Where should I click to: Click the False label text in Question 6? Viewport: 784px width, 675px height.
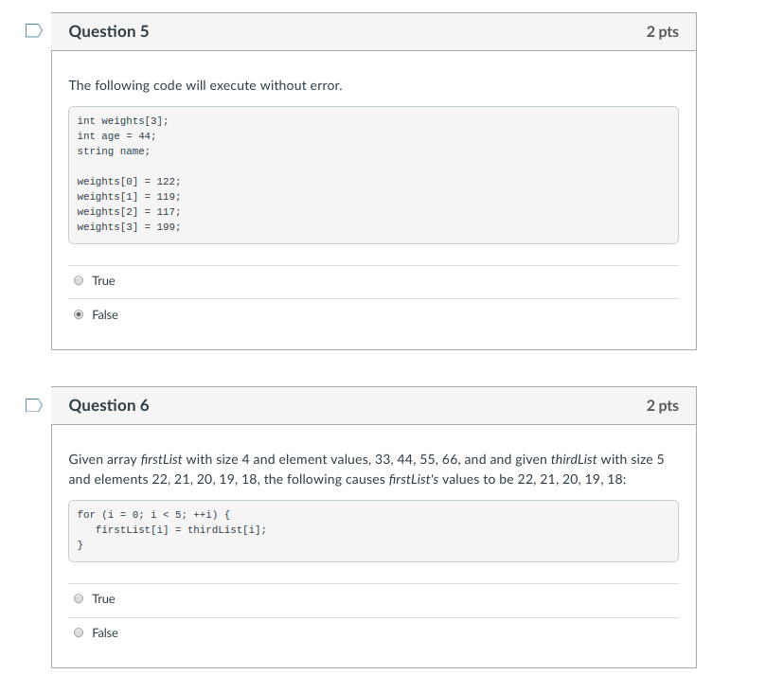[103, 632]
